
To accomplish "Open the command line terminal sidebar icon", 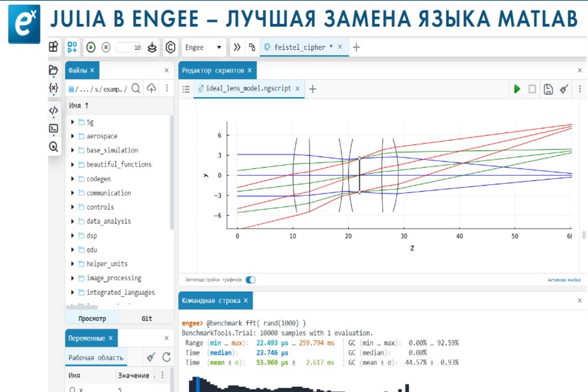I will click(x=53, y=128).
